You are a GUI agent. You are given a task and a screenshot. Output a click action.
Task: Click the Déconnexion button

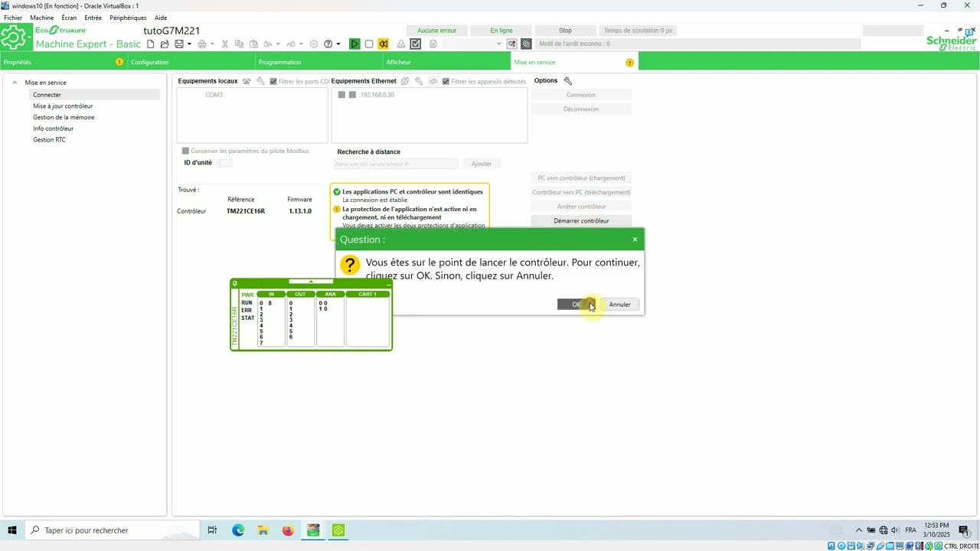pos(581,109)
